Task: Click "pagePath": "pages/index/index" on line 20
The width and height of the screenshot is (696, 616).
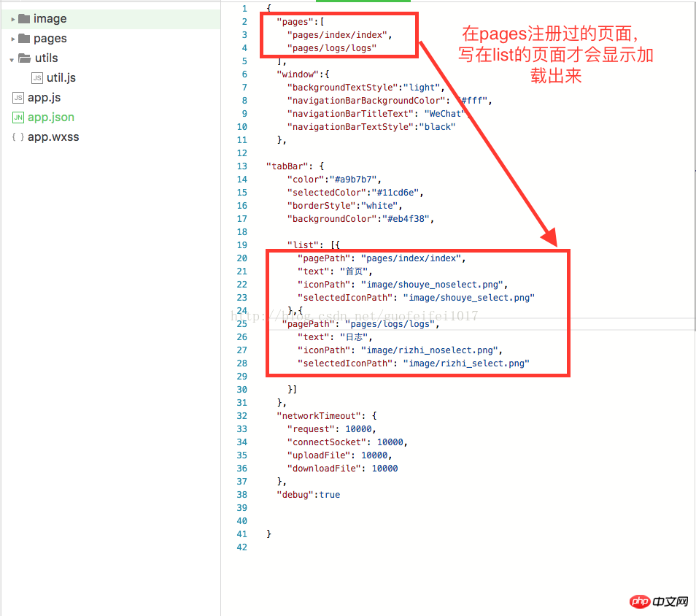Action: click(x=382, y=258)
